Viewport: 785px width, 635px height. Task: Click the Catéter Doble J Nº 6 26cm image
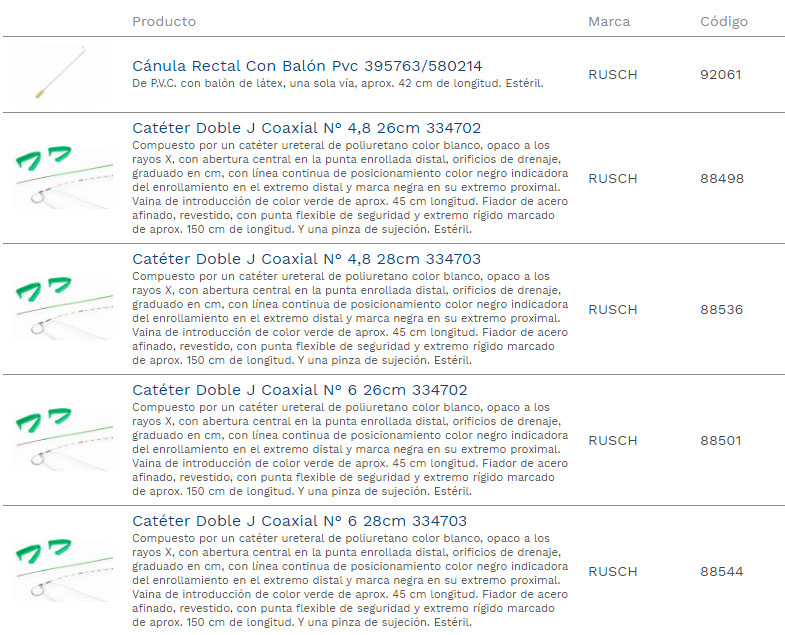(x=64, y=440)
